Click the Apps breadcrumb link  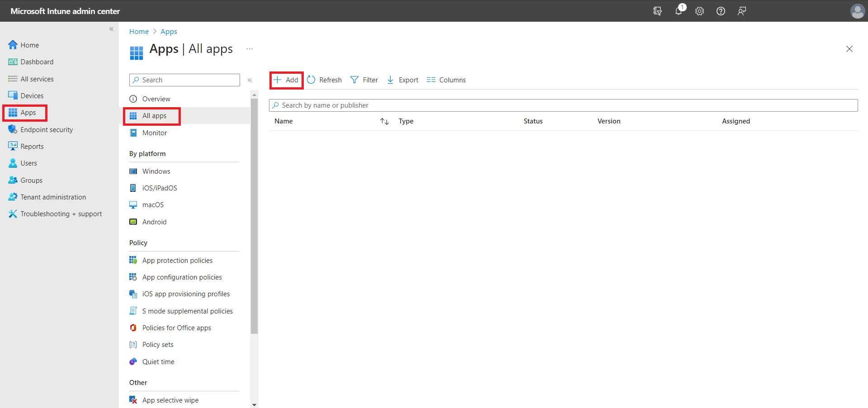point(169,31)
